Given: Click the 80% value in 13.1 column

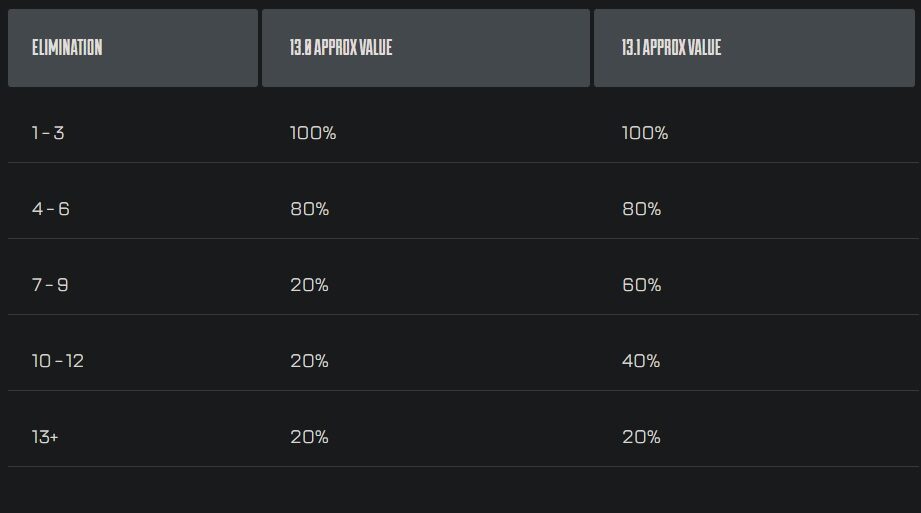Looking at the screenshot, I should tap(641, 209).
